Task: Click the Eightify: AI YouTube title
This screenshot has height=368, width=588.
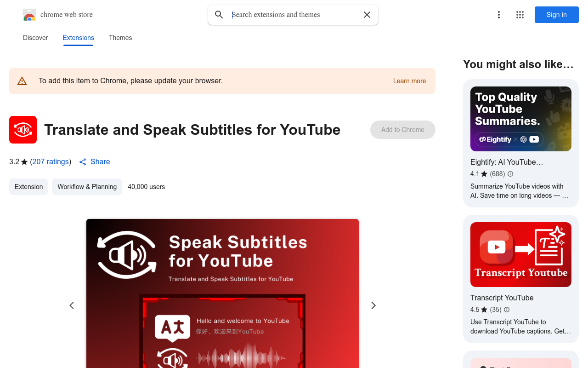Action: pos(507,162)
